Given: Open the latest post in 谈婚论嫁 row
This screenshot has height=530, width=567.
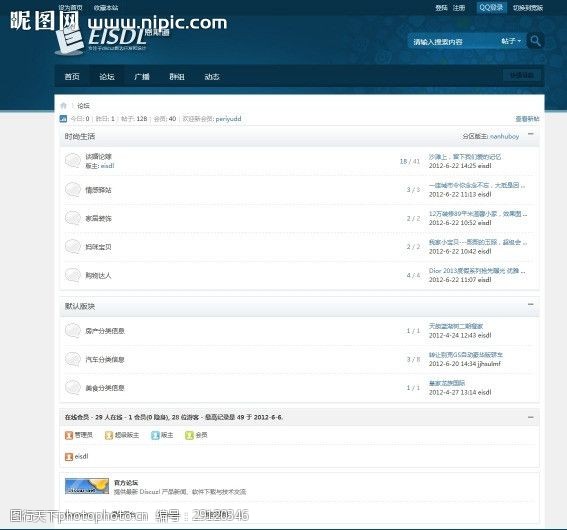Looking at the screenshot, I should click(x=465, y=157).
